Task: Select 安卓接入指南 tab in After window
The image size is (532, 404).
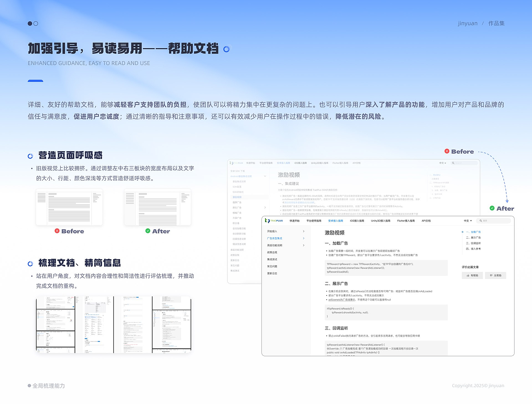Action: [335, 221]
